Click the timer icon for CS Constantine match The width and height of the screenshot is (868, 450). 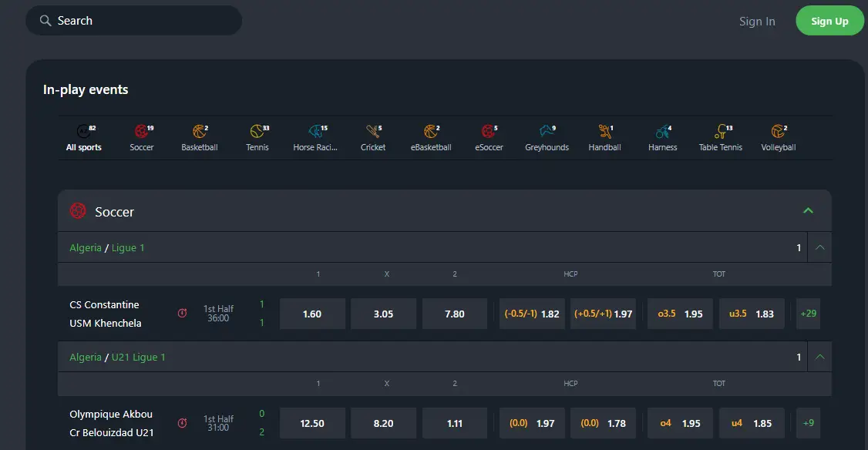(x=182, y=314)
